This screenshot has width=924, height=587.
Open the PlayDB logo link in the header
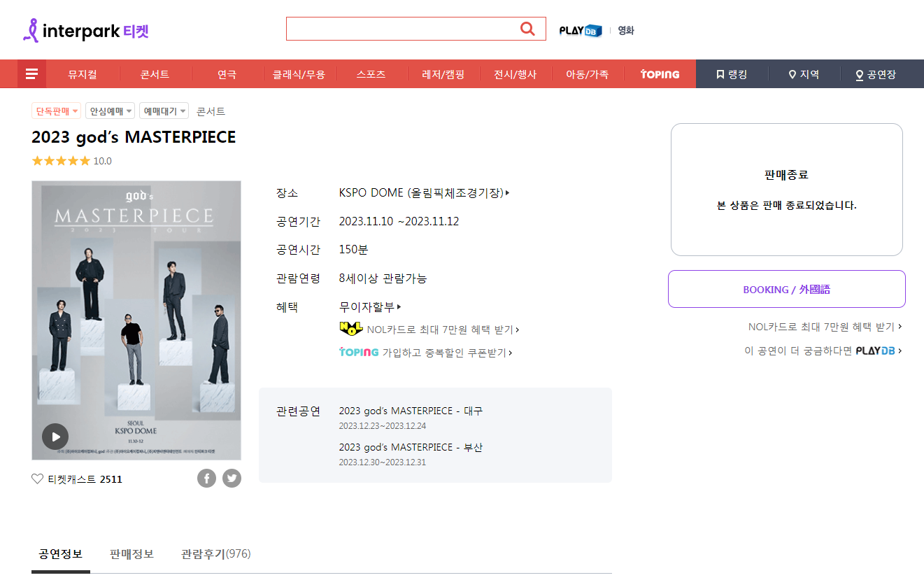[x=581, y=31]
